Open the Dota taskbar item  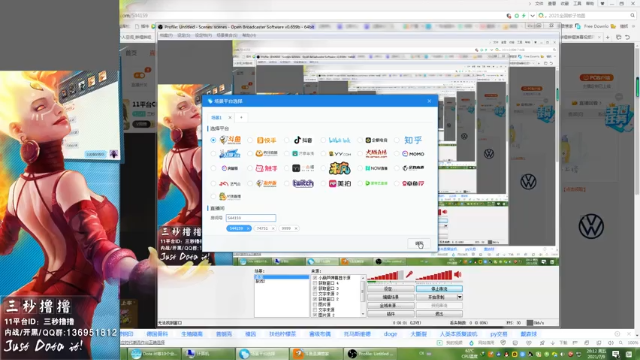pyautogui.click(x=154, y=353)
